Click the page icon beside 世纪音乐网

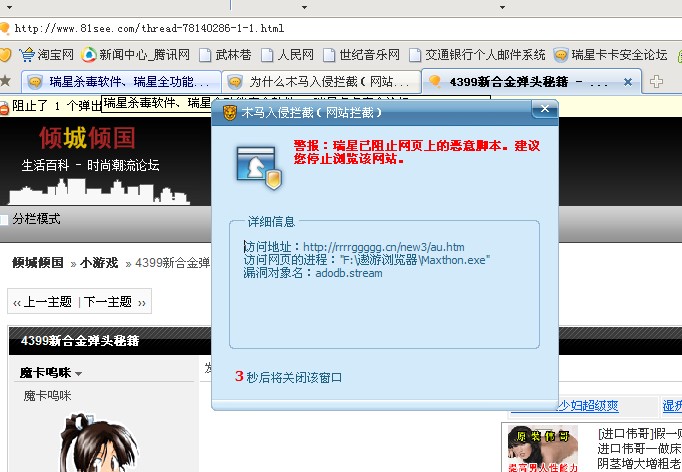329,55
